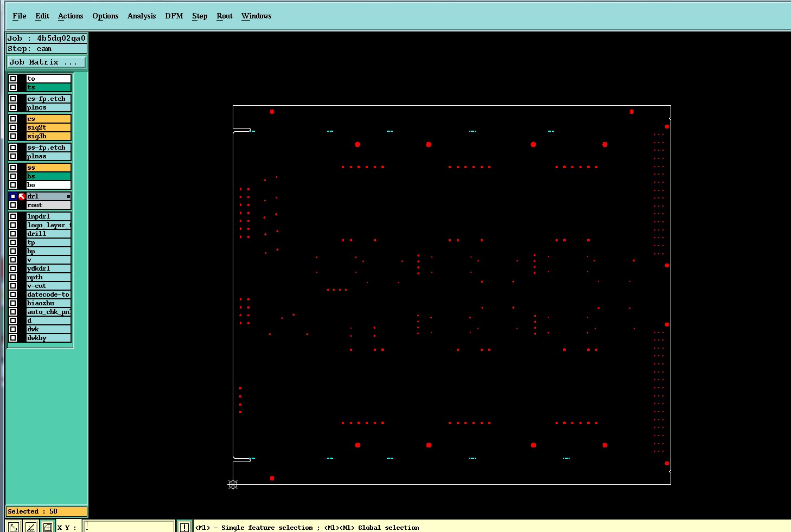Image resolution: width=791 pixels, height=532 pixels.
Task: Click the red arrow work-layer icon on drl
Action: pos(22,196)
